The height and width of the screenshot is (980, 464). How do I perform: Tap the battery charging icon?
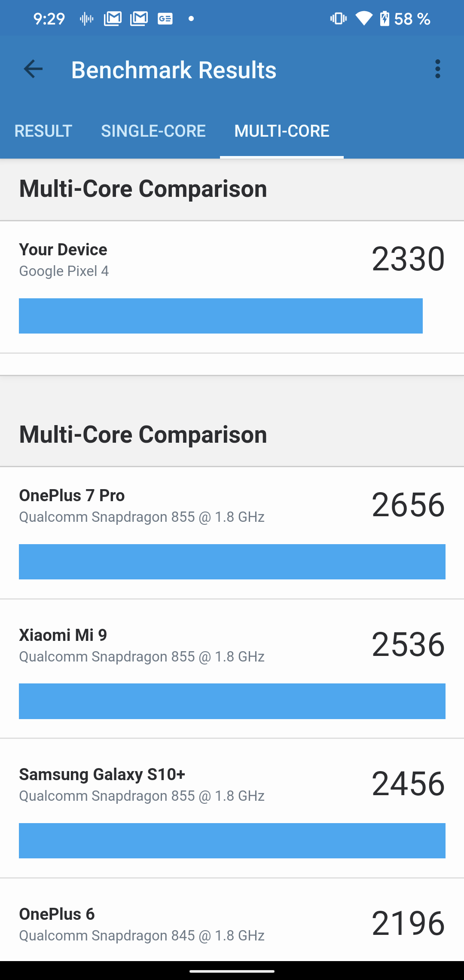385,18
